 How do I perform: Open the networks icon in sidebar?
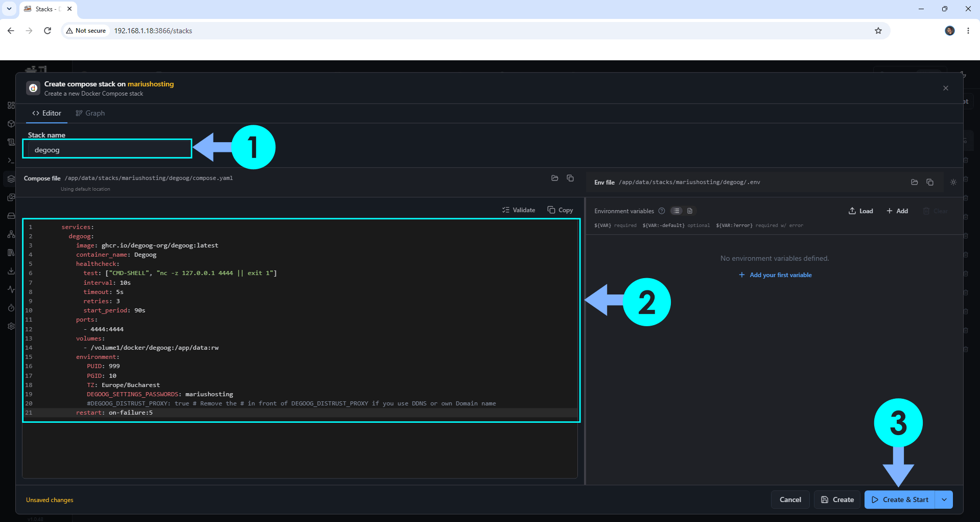click(x=11, y=234)
